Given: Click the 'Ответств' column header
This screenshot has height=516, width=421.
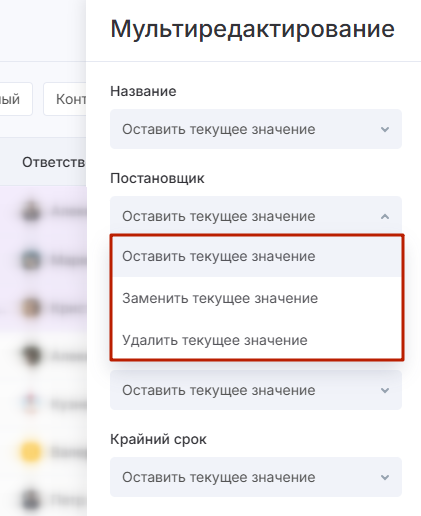Looking at the screenshot, I should (54, 162).
